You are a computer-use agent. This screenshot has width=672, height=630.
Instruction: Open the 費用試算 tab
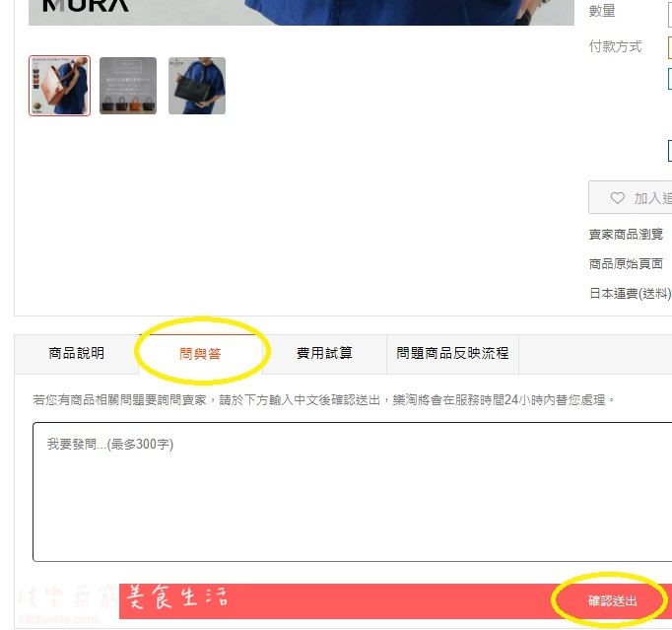pyautogui.click(x=324, y=353)
